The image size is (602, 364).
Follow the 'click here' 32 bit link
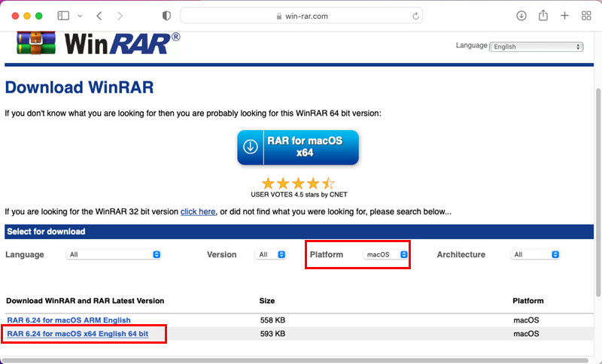pos(198,212)
